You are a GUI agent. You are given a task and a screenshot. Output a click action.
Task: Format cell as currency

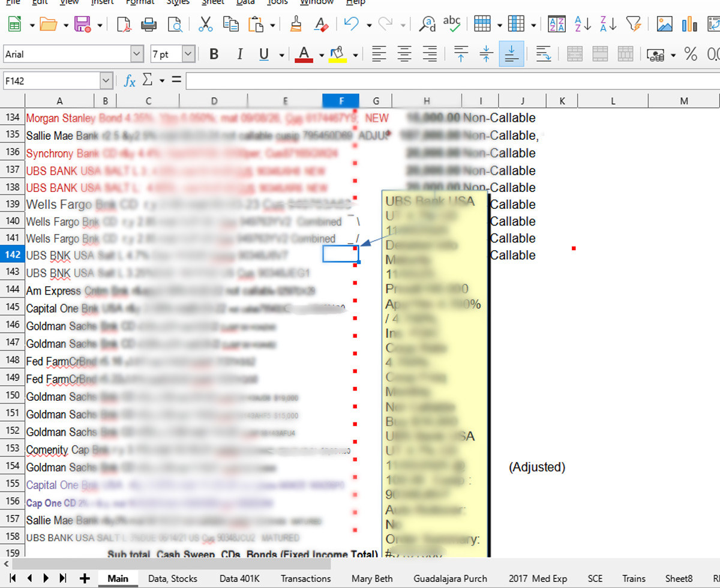tap(656, 55)
